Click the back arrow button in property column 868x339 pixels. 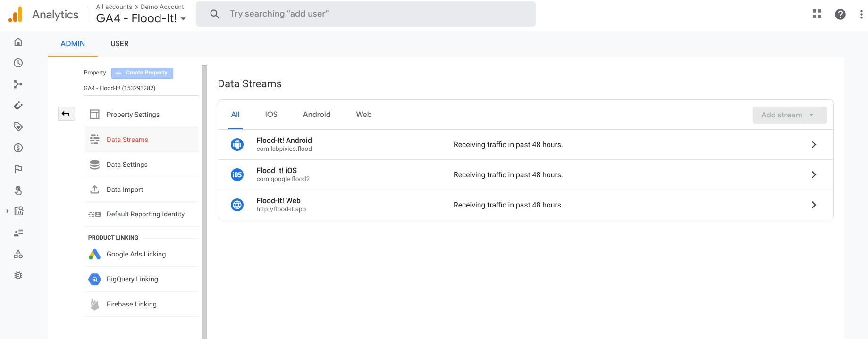tap(66, 114)
